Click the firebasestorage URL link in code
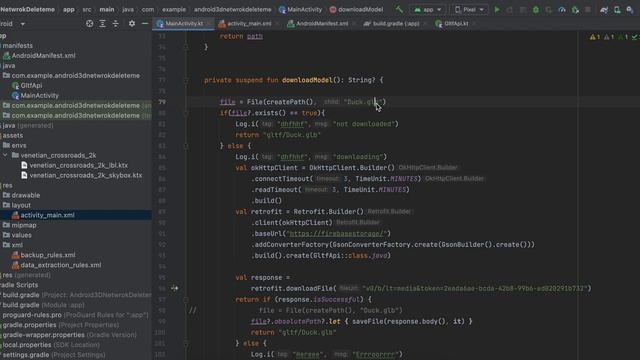The height and width of the screenshot is (360, 640). tap(337, 233)
